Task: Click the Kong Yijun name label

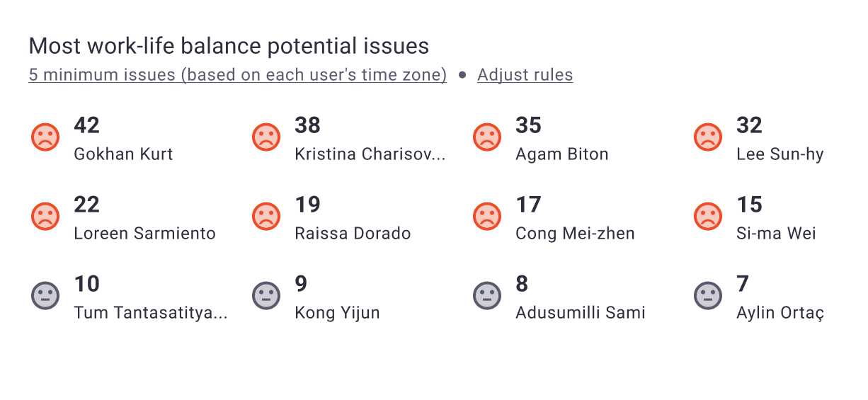Action: [x=337, y=313]
